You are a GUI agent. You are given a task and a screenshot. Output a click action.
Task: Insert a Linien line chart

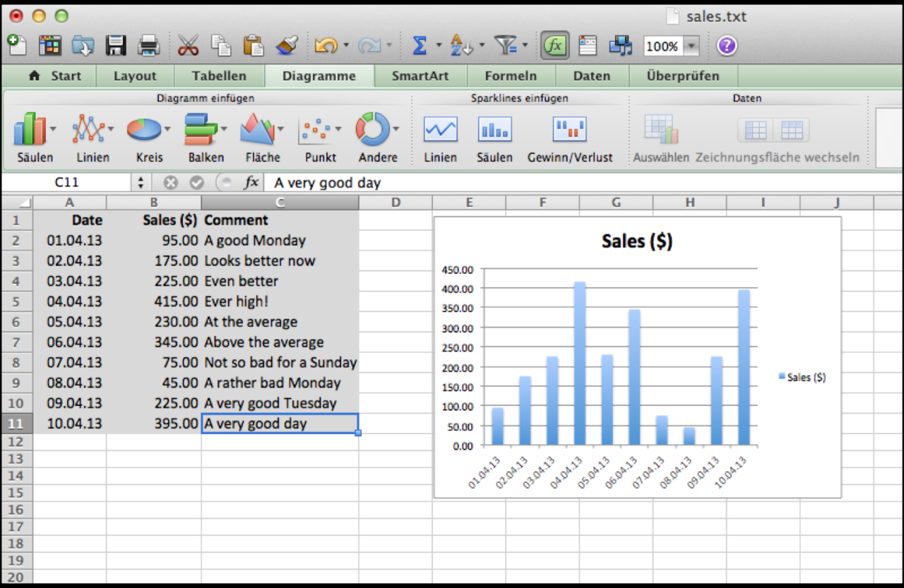point(88,129)
